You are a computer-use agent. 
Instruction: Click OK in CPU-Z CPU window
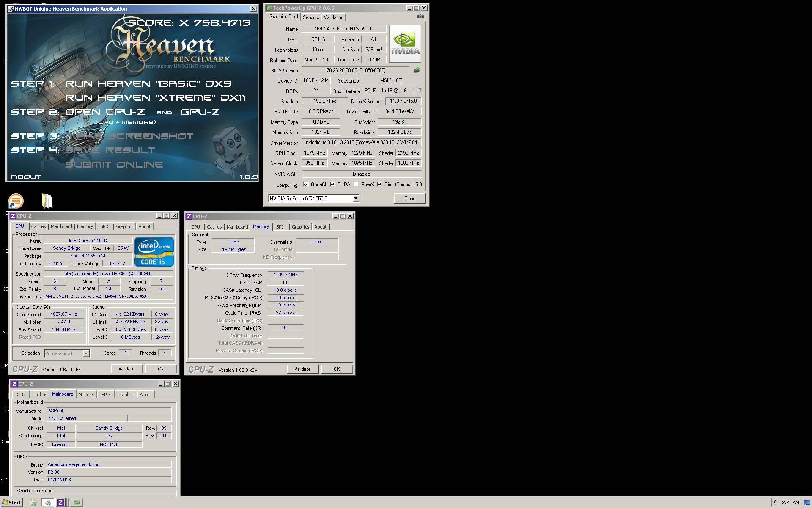[161, 369]
